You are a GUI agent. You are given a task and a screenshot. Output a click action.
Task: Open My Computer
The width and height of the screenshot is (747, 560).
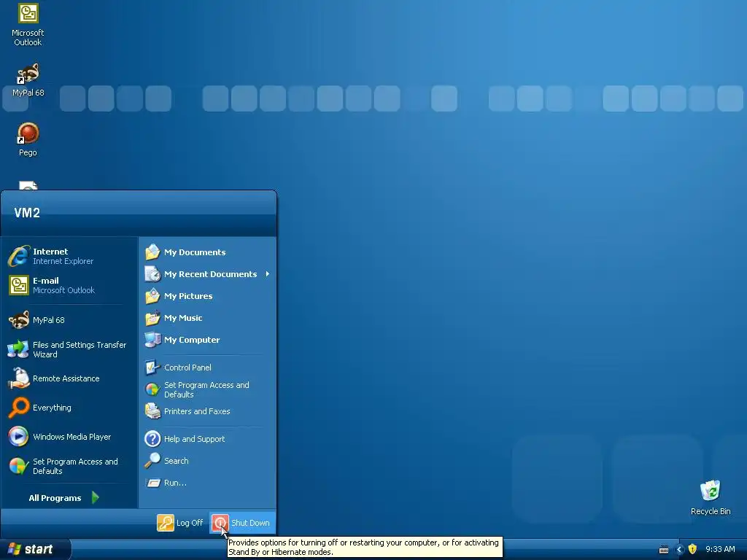tap(207, 340)
